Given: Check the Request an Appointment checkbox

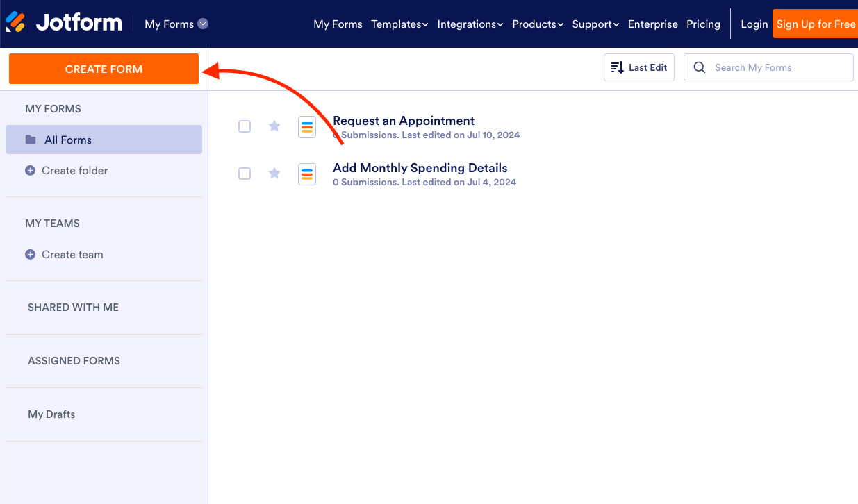Looking at the screenshot, I should tap(245, 126).
